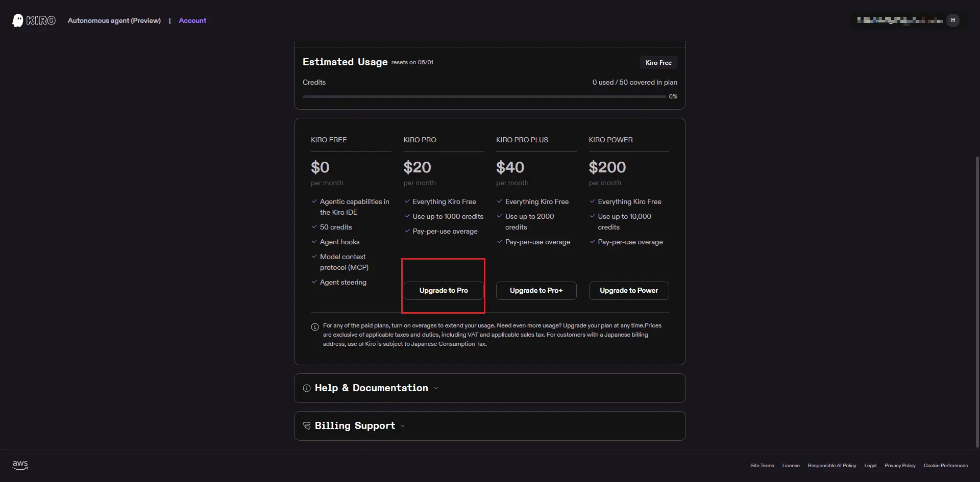Click 'Use up to 2000 credits' feature
The image size is (980, 482).
(530, 222)
